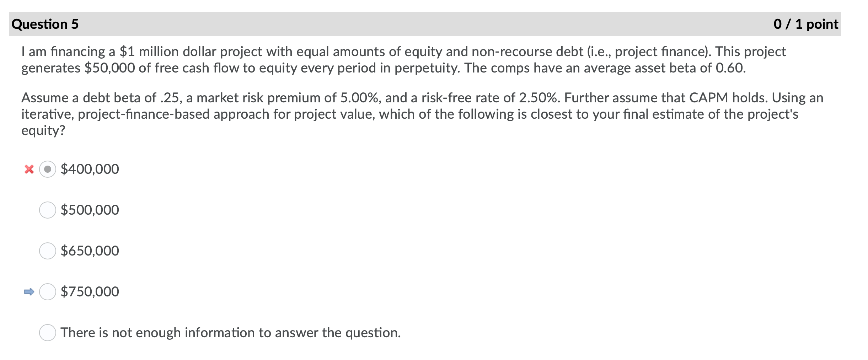Select the $500,000 radio button
This screenshot has height=360, width=868.
[x=48, y=210]
